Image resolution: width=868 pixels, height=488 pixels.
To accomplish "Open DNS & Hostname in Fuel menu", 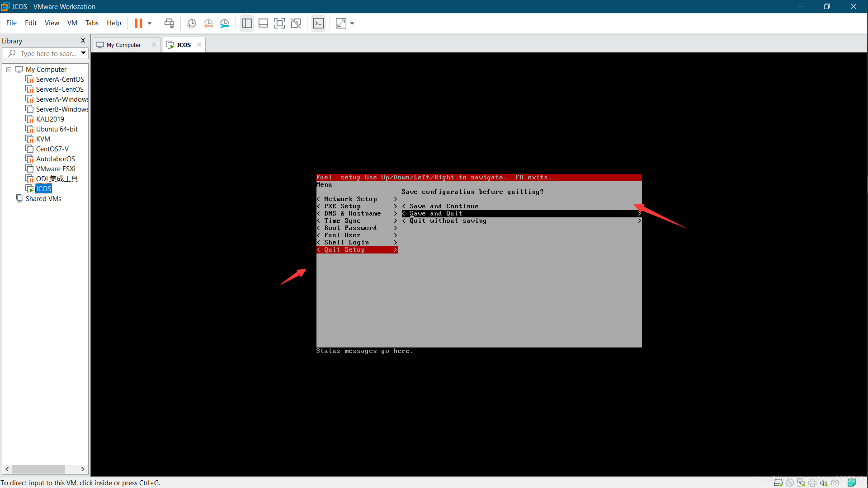I will coord(357,214).
